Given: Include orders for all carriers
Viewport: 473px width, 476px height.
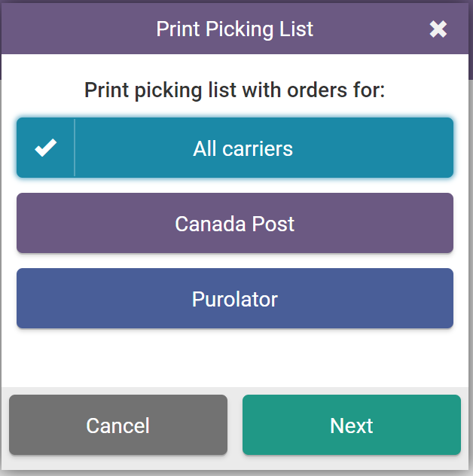Looking at the screenshot, I should (x=243, y=148).
